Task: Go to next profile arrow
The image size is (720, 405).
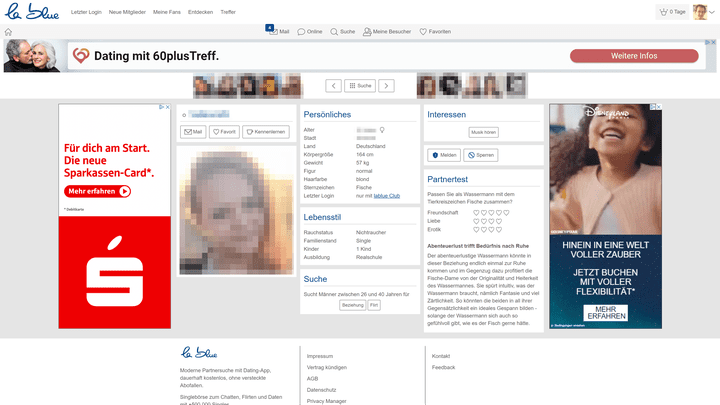Action: click(x=386, y=85)
